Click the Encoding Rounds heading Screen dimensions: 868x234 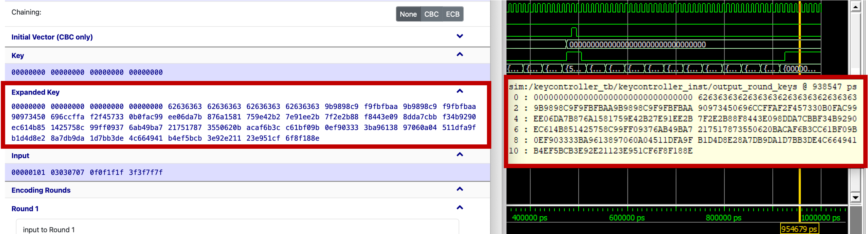click(41, 190)
